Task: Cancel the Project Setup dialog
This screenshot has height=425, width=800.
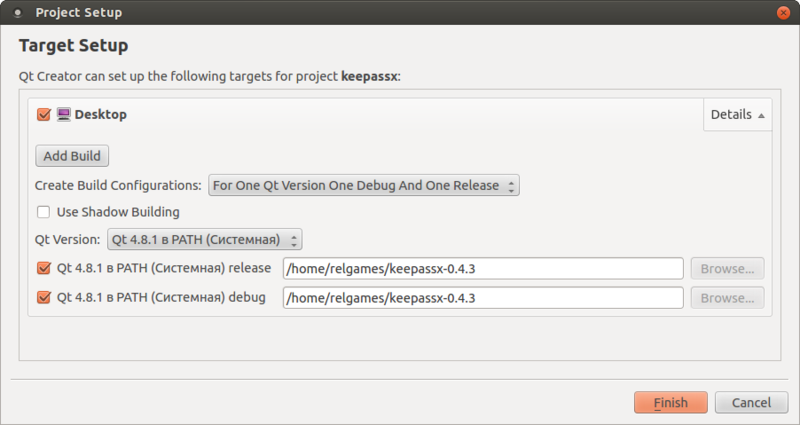Action: click(752, 403)
